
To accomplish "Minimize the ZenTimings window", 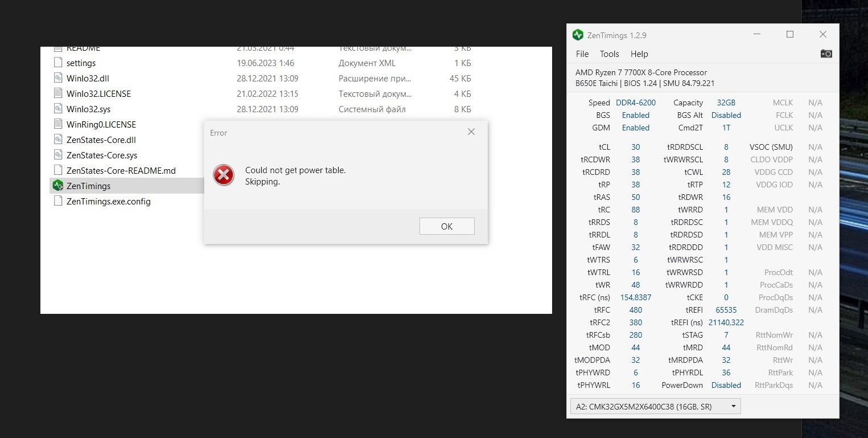I will [x=757, y=35].
